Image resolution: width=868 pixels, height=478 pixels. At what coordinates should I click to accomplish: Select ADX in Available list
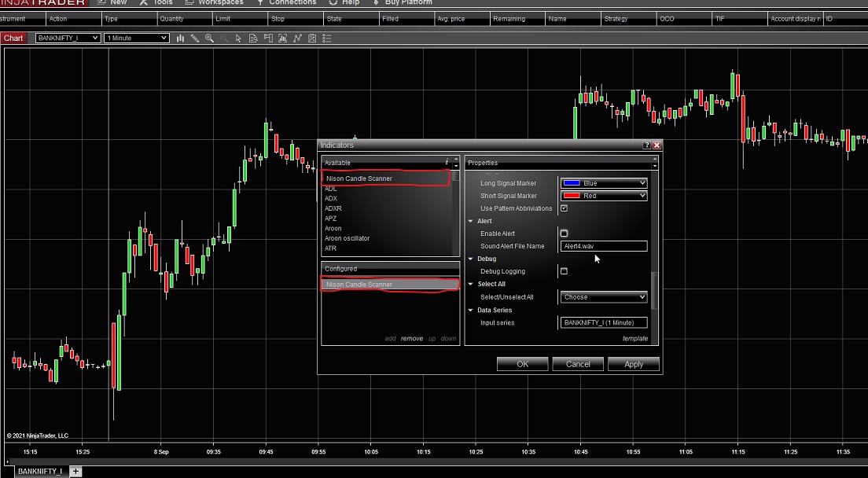(331, 199)
